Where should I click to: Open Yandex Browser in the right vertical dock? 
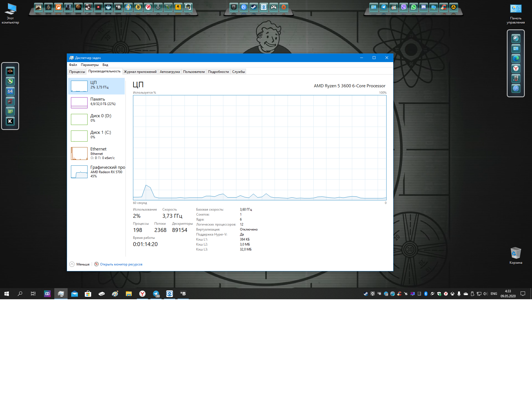coord(516,68)
